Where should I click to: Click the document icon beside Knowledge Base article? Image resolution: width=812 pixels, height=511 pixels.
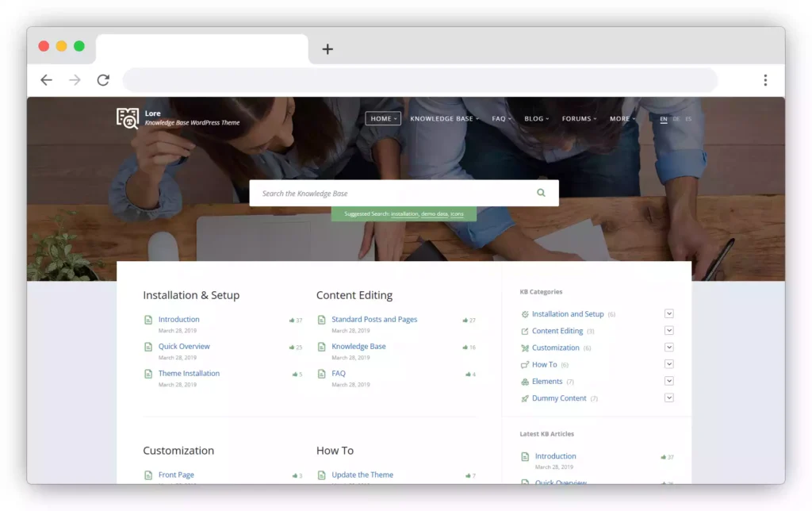click(x=322, y=347)
